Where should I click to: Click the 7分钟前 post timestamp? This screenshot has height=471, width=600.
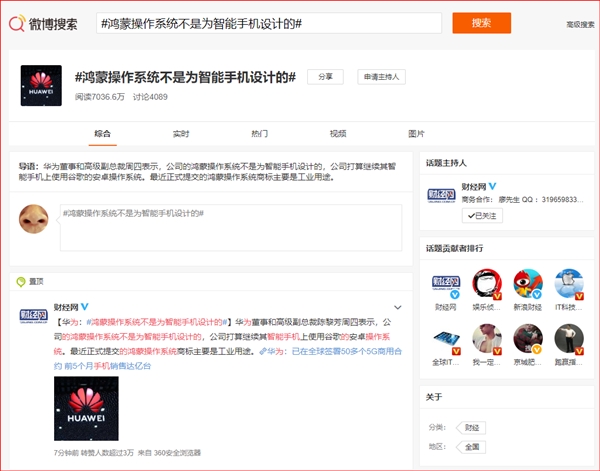coord(66,453)
